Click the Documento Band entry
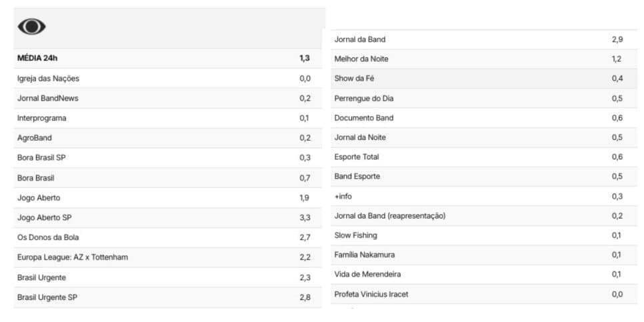Viewport: 644px width, 322px height. (x=484, y=118)
